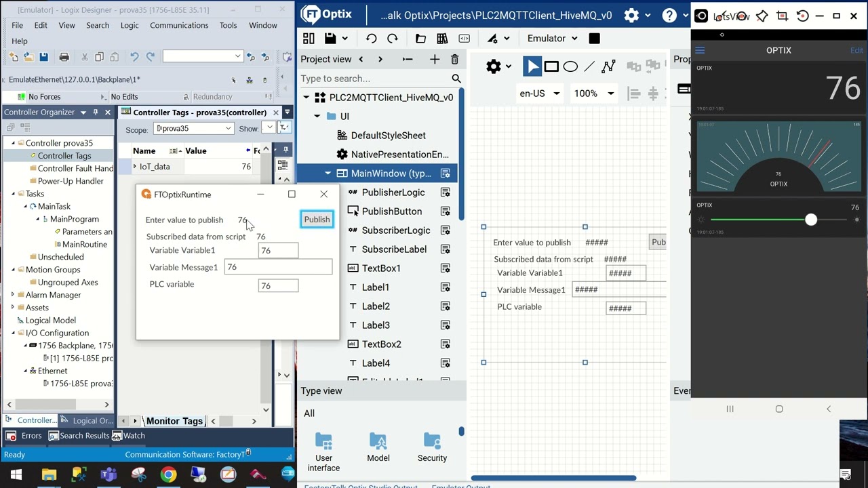Click the Variable Message1 text field

[279, 267]
